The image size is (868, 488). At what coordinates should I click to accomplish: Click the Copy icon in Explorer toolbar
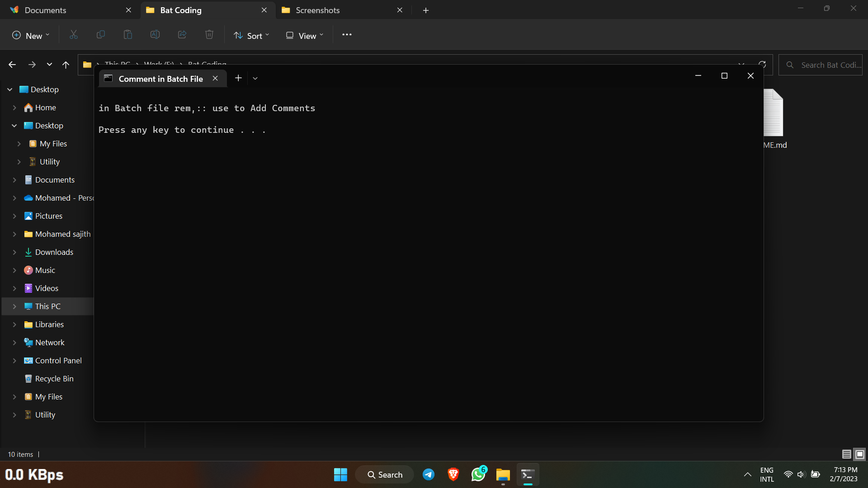[101, 35]
